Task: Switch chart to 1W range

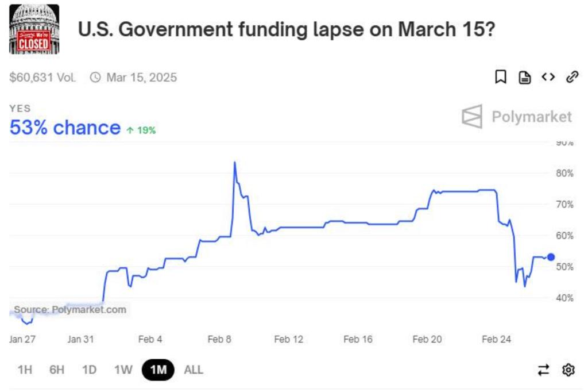Action: point(123,370)
